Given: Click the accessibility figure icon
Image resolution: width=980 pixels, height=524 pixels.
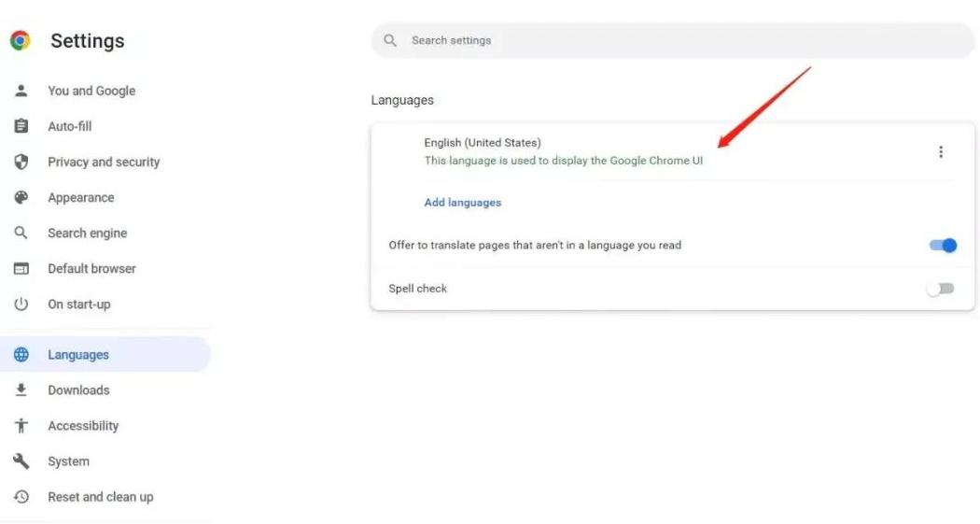Looking at the screenshot, I should [21, 426].
